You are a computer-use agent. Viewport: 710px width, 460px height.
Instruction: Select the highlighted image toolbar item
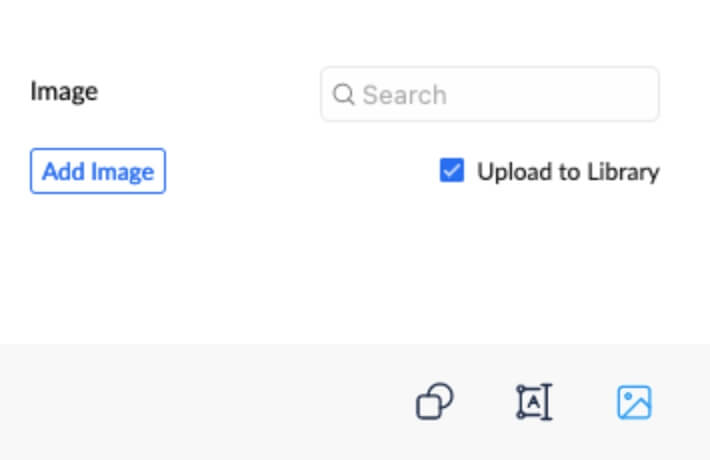(634, 402)
